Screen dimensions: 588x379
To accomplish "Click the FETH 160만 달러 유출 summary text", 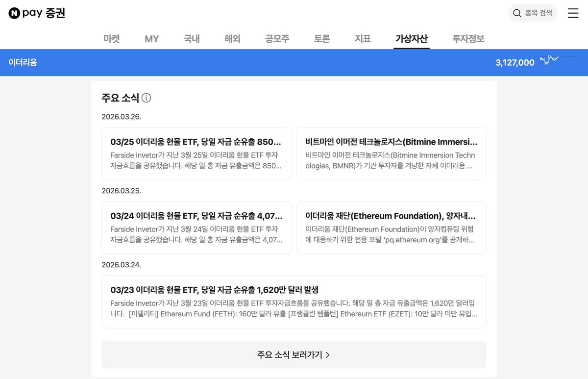I will pyautogui.click(x=294, y=308).
